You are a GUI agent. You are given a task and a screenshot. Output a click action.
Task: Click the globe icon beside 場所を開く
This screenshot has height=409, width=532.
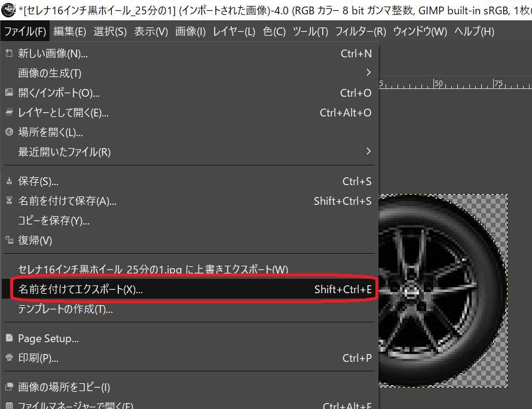[x=9, y=132]
